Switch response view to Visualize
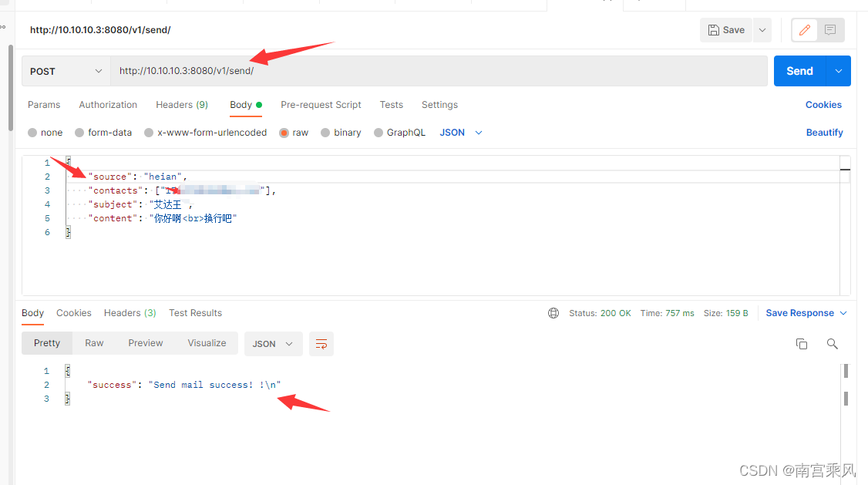This screenshot has width=868, height=485. tap(207, 343)
